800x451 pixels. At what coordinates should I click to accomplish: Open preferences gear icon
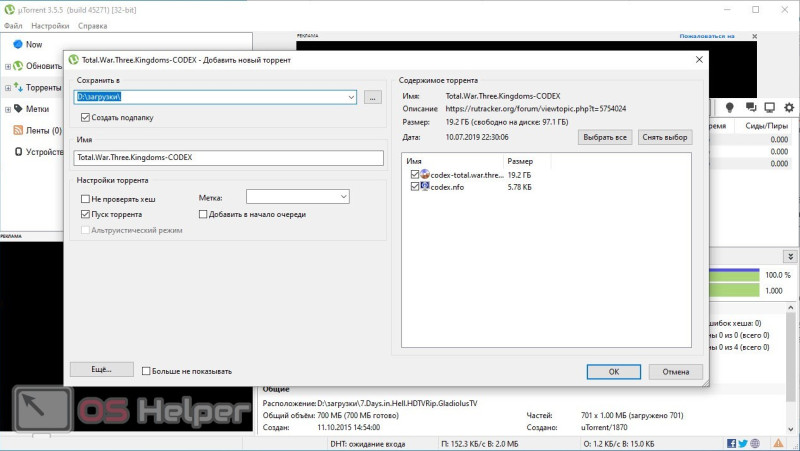point(789,107)
